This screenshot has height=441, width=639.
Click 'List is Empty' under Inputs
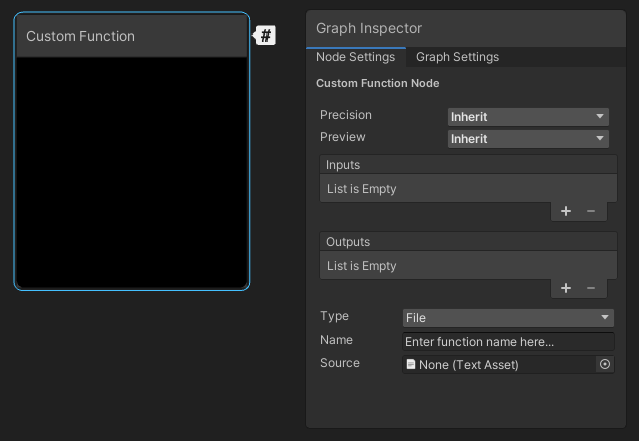(361, 189)
